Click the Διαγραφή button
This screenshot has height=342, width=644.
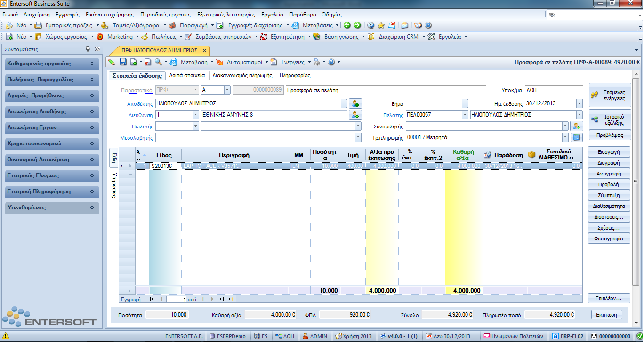(609, 163)
